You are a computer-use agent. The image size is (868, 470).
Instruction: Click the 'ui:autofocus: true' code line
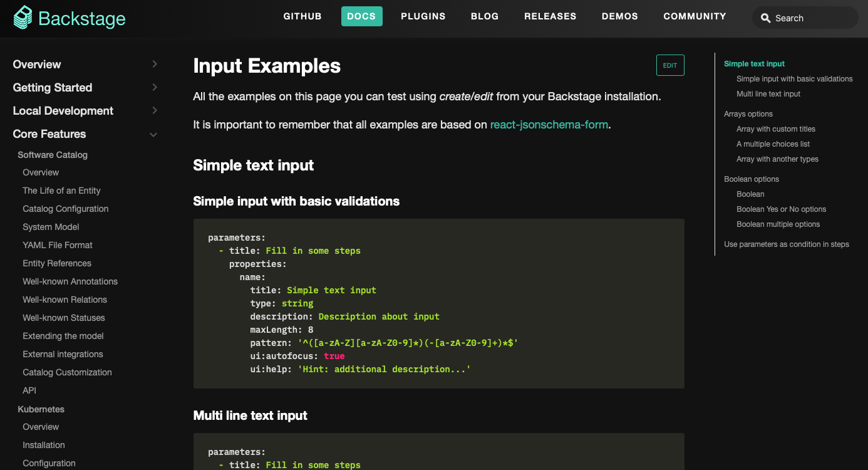(297, 356)
